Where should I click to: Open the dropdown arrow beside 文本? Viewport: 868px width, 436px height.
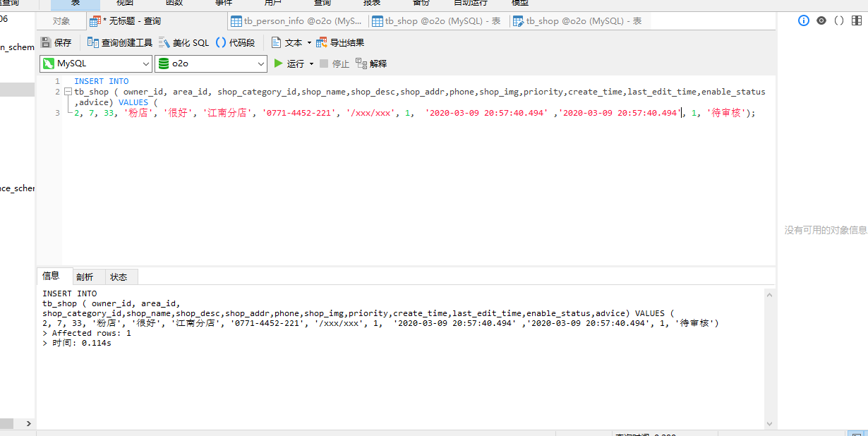point(309,43)
